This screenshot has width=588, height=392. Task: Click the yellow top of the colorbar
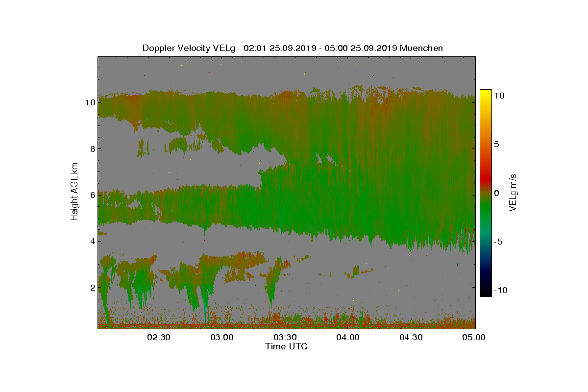click(x=485, y=93)
